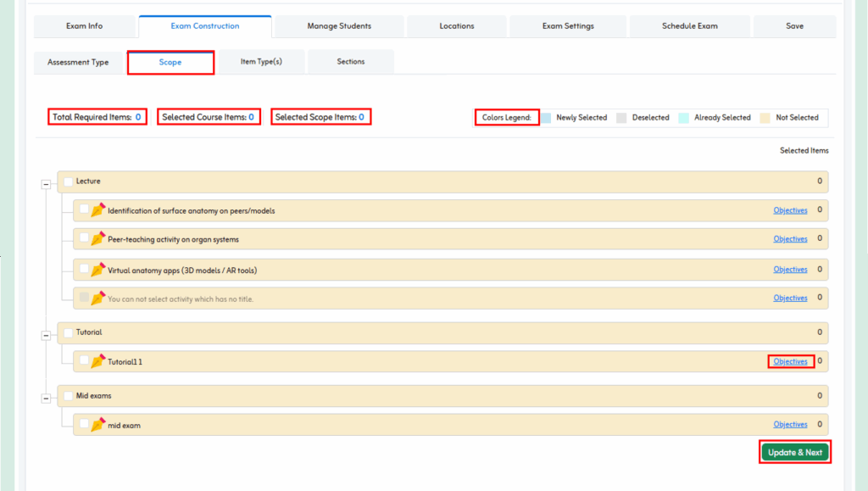Click pencil icon for Virtual anatomy apps
Screen dimensions: 868x491
pos(97,270)
